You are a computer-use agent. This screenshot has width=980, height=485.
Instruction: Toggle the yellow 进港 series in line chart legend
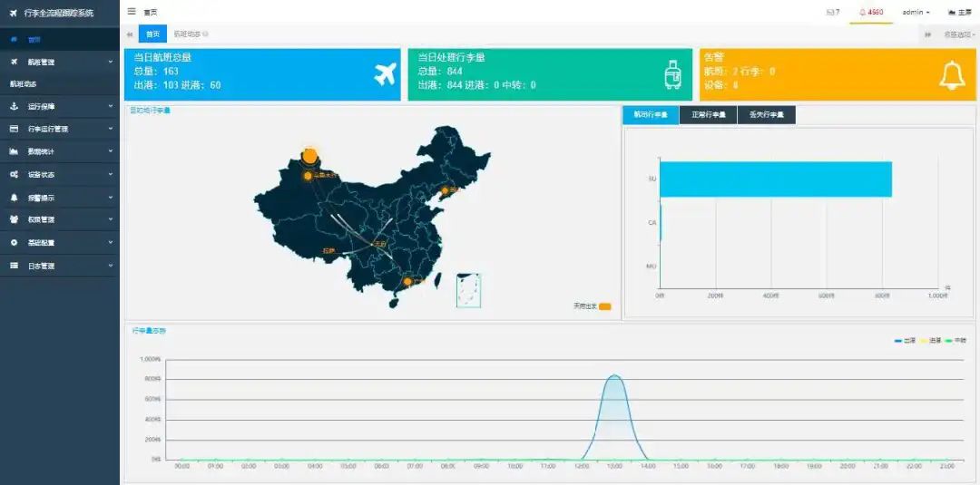pyautogui.click(x=929, y=340)
